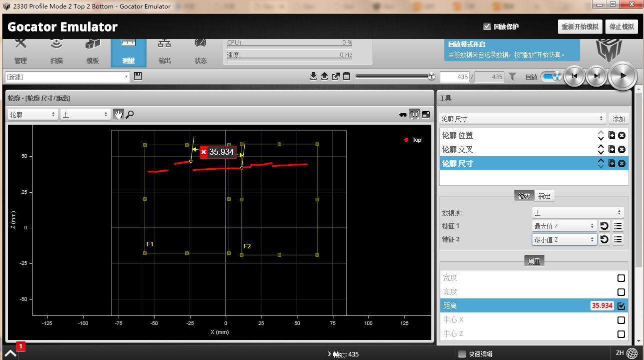Toggle the 回放 replay switch
The image size is (644, 360).
[551, 77]
